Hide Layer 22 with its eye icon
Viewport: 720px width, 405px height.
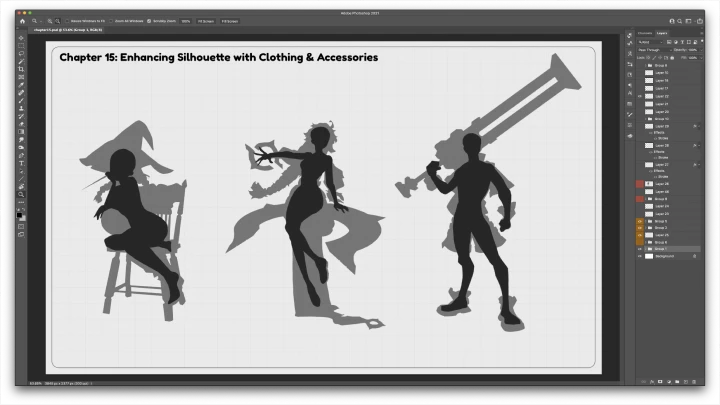pos(640,96)
